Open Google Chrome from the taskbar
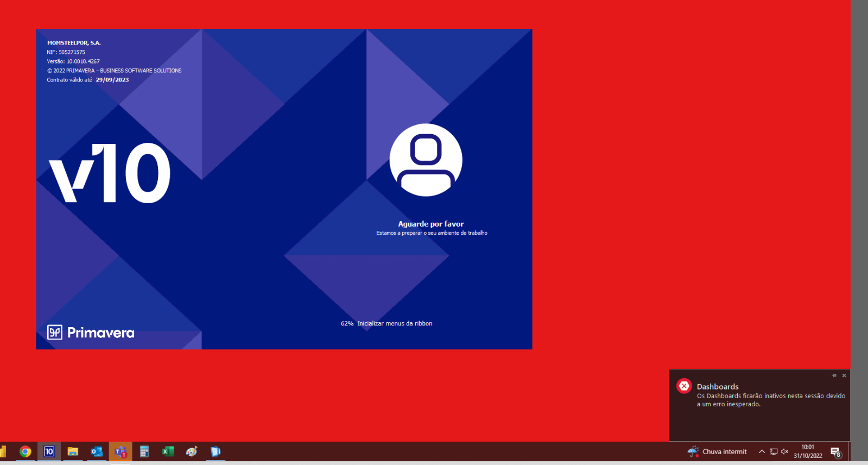868x465 pixels. tap(25, 451)
